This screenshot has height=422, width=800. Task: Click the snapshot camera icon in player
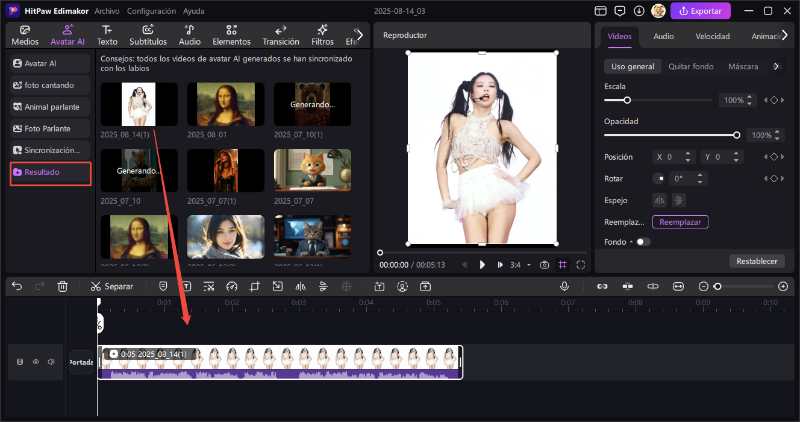(x=544, y=265)
